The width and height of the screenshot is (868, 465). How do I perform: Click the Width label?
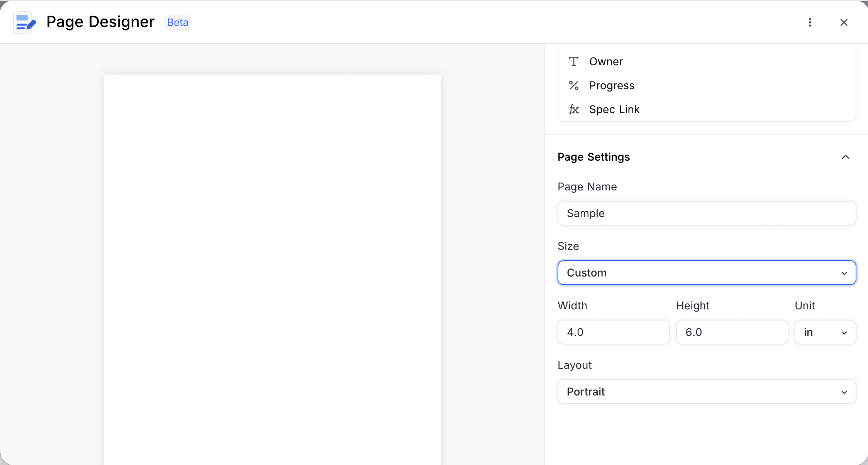click(572, 305)
